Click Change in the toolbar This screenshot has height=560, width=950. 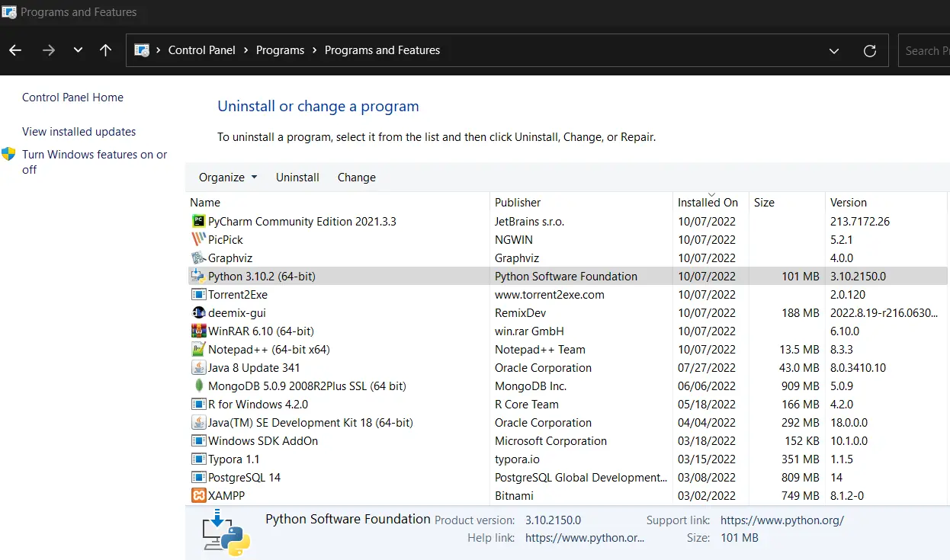click(x=357, y=178)
